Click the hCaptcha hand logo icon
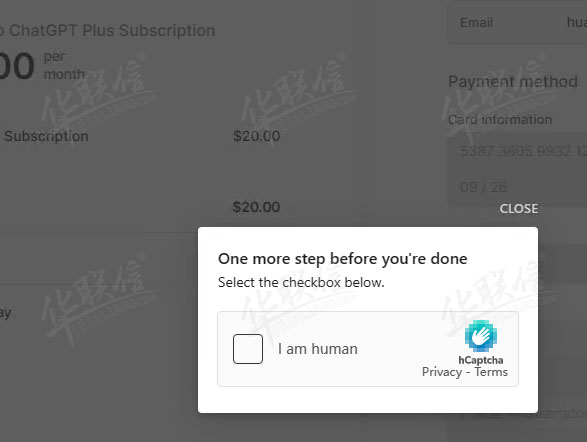 point(481,336)
